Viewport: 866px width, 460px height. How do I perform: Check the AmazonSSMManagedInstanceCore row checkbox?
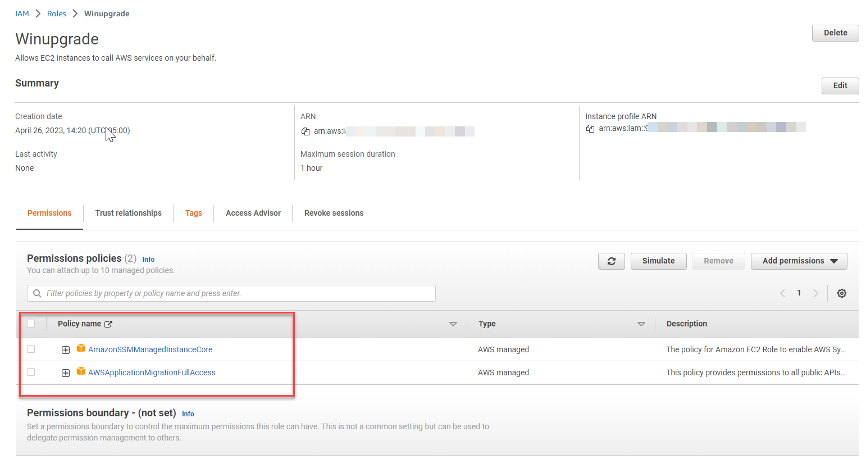[x=31, y=349]
